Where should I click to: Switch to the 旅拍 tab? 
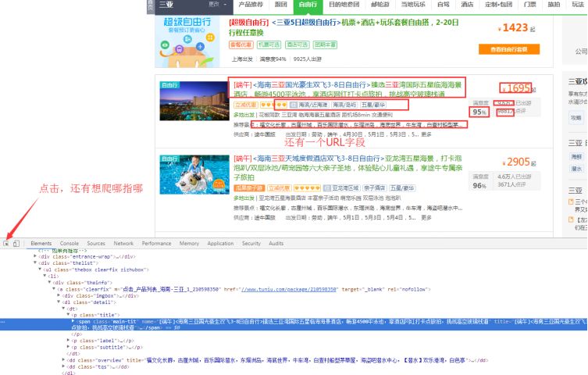554,5
